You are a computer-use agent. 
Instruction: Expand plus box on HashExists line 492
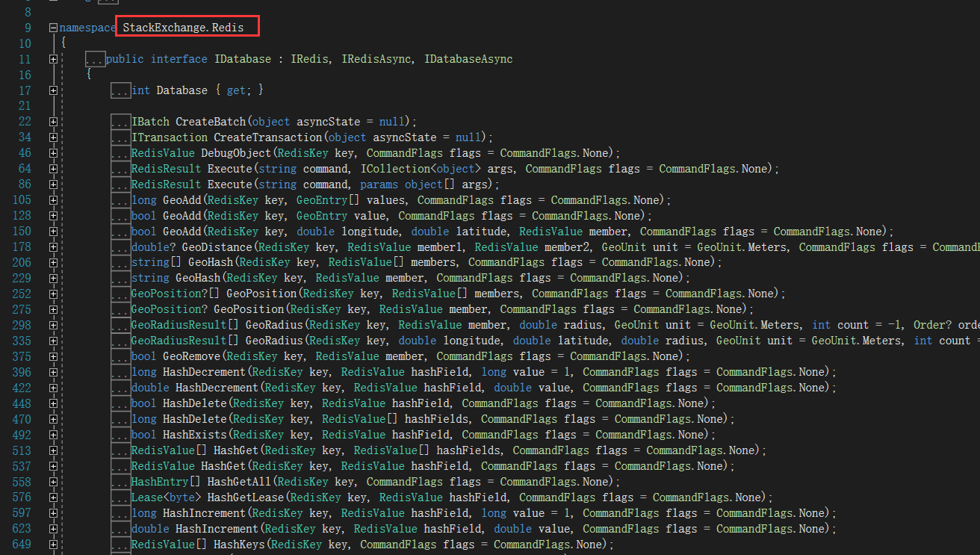(x=53, y=435)
